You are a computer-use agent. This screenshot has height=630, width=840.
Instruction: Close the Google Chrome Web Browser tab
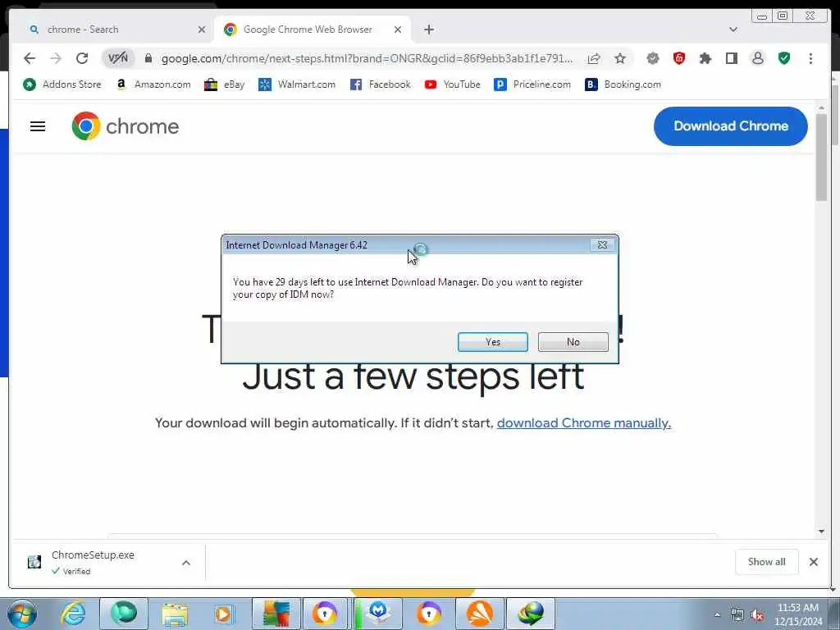coord(398,30)
